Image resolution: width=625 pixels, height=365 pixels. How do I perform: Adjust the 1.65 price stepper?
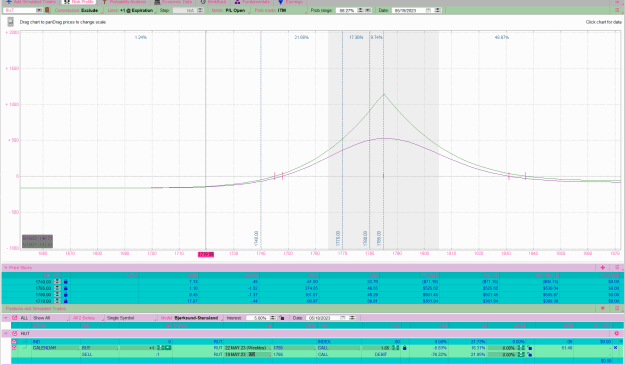(x=395, y=348)
